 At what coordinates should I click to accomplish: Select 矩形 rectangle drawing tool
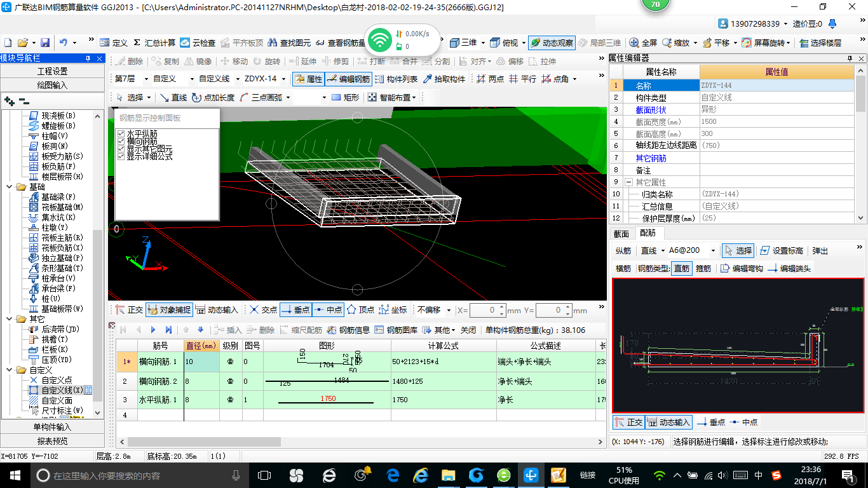[x=346, y=97]
